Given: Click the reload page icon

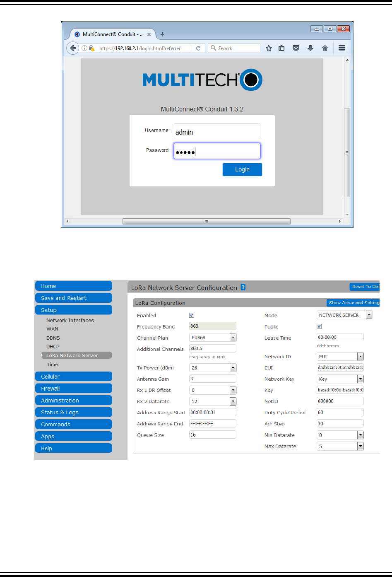Looking at the screenshot, I should coord(198,48).
